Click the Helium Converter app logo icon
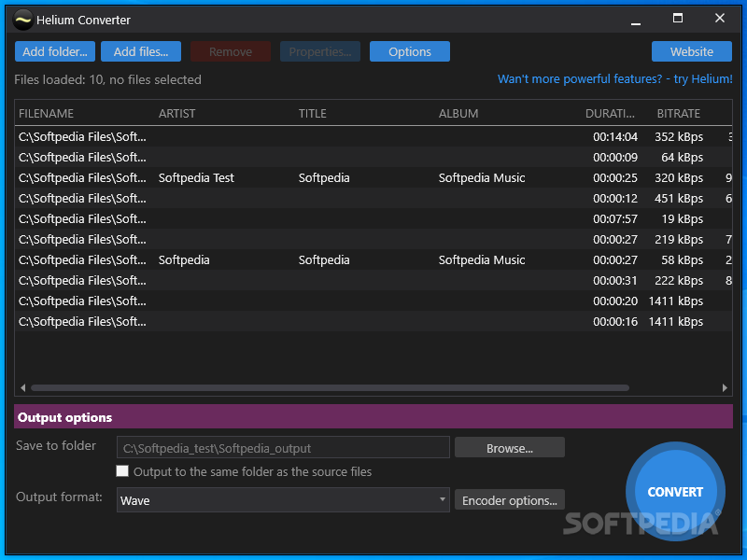 click(x=22, y=19)
